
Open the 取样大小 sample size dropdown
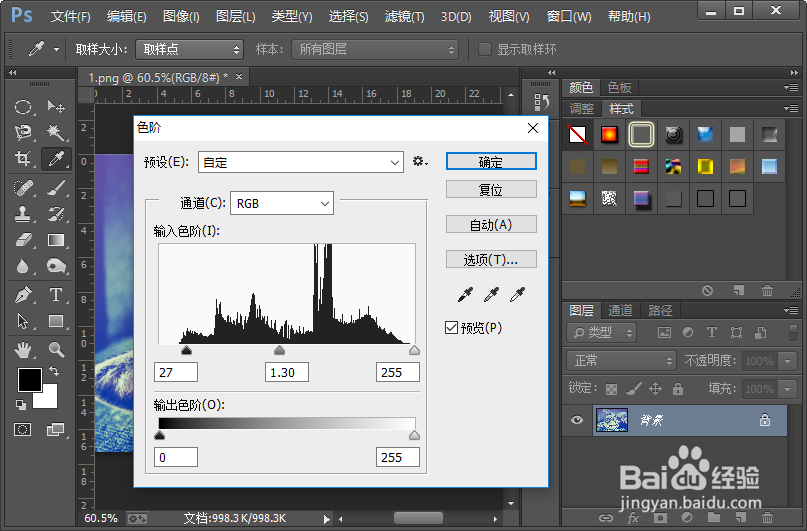[189, 49]
